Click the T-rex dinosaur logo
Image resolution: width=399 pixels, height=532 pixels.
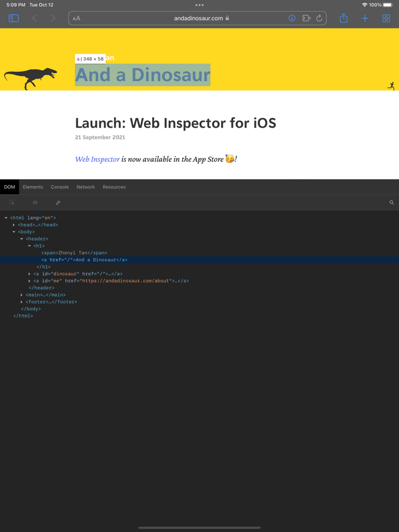[30, 78]
